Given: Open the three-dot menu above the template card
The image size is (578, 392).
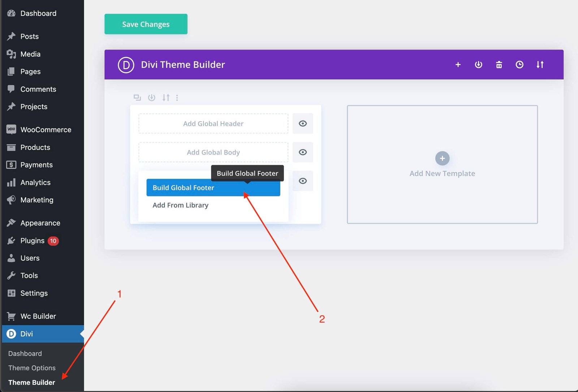Looking at the screenshot, I should pos(177,98).
